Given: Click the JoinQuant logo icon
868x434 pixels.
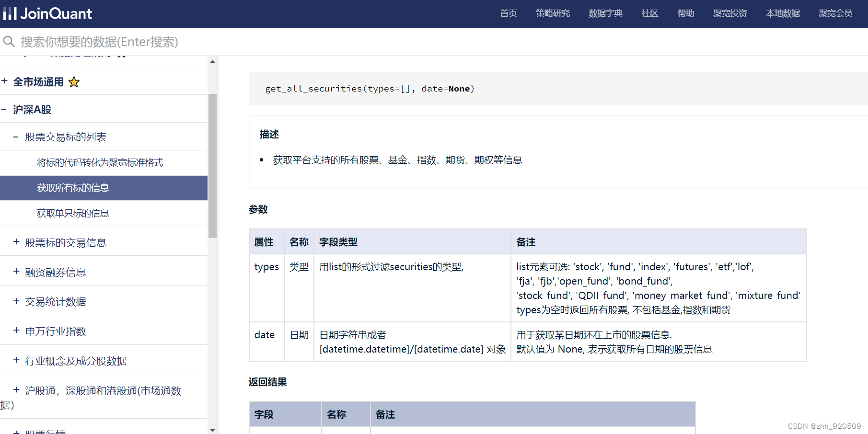Looking at the screenshot, I should 10,13.
